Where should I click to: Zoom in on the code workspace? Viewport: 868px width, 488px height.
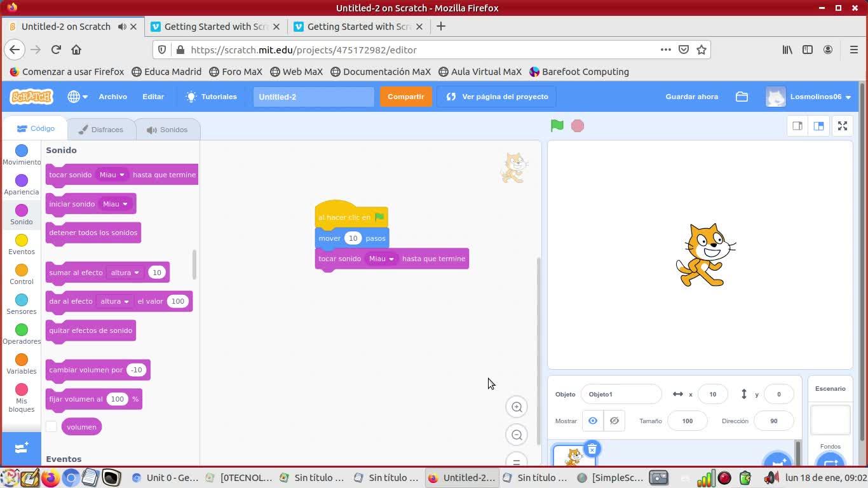(x=517, y=407)
